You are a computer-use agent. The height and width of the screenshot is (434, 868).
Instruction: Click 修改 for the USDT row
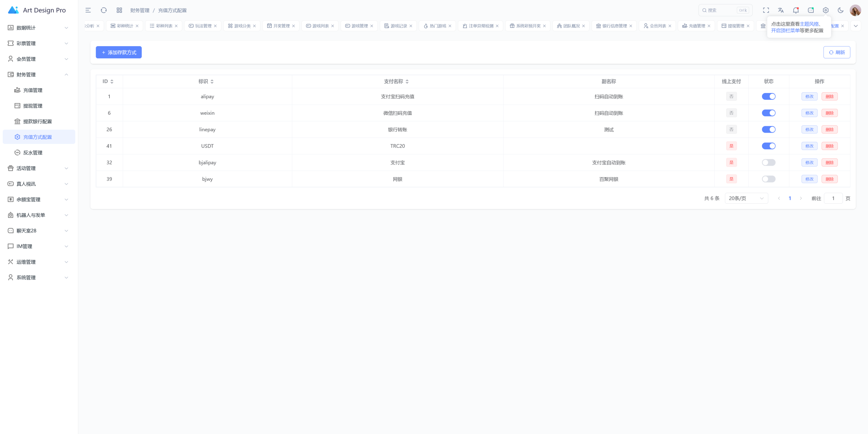(x=809, y=146)
